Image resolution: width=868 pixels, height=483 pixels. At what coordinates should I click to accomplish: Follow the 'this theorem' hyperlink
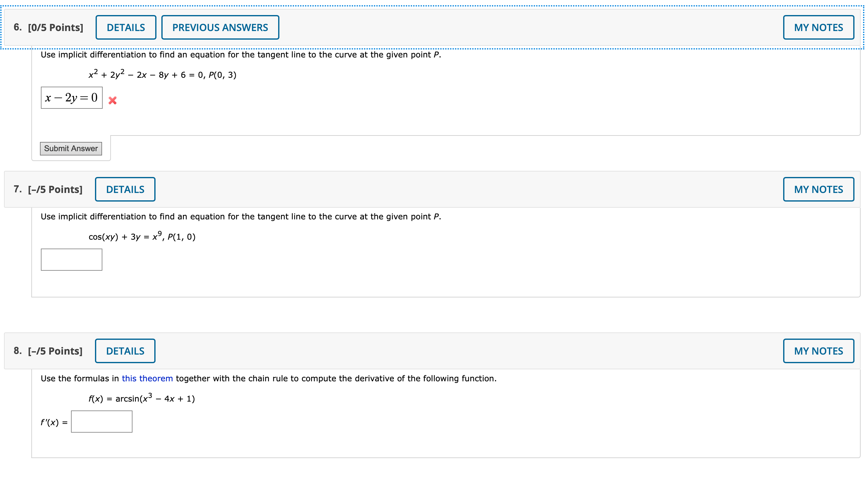coord(147,378)
